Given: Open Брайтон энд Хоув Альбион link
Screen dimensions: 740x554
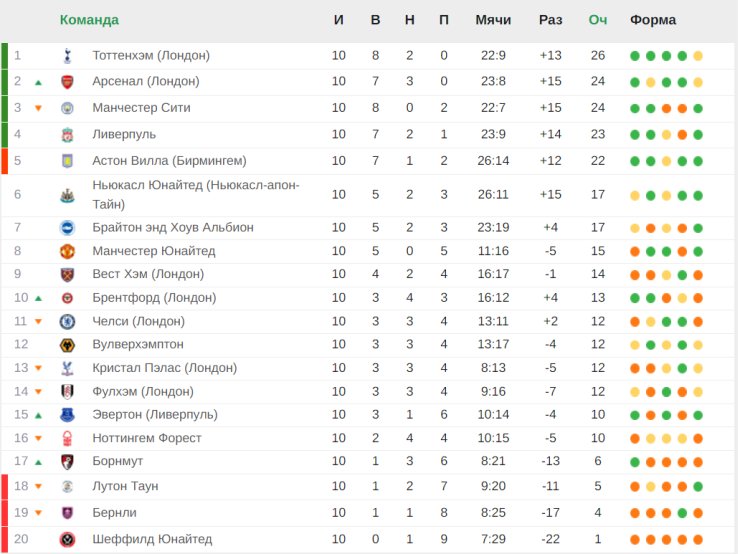Looking at the screenshot, I should tap(173, 227).
